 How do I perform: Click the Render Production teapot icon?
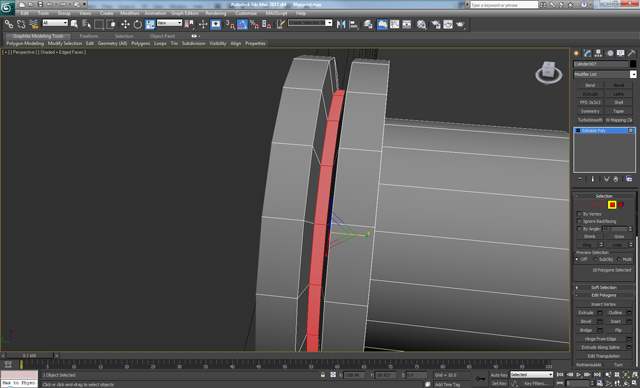460,24
